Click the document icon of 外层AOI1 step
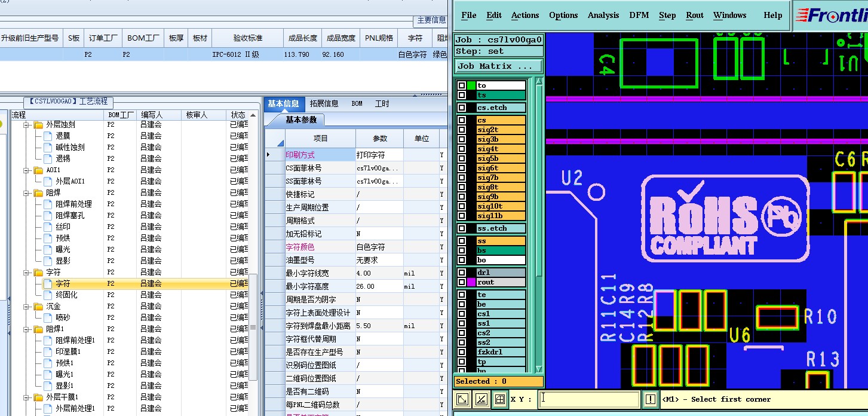868x416 pixels. click(48, 182)
